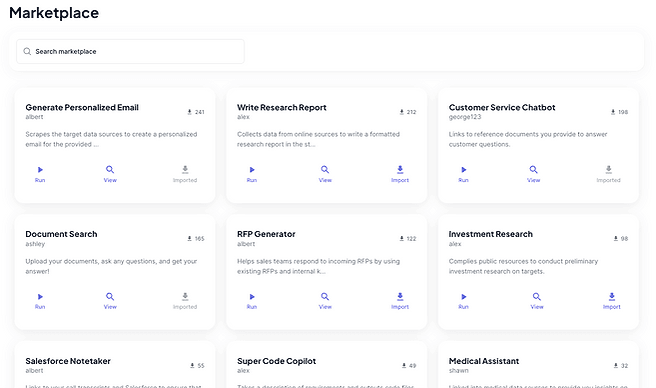Open the Investment Research title

pos(491,234)
